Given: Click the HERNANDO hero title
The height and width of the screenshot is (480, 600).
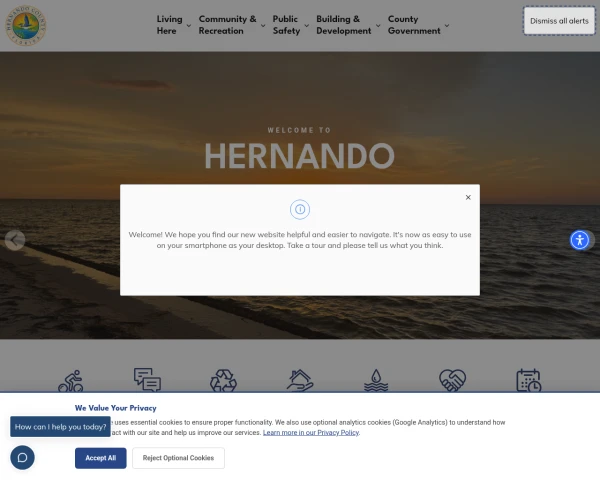Looking at the screenshot, I should coord(299,156).
